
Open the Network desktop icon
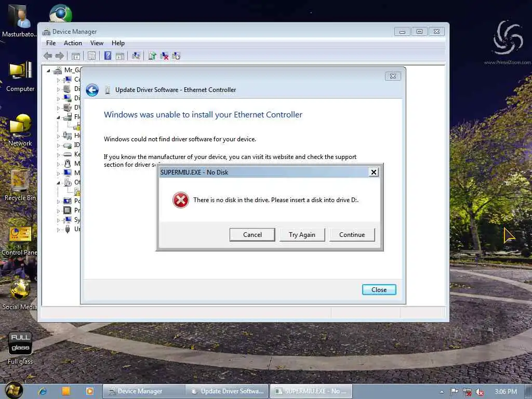(x=20, y=130)
